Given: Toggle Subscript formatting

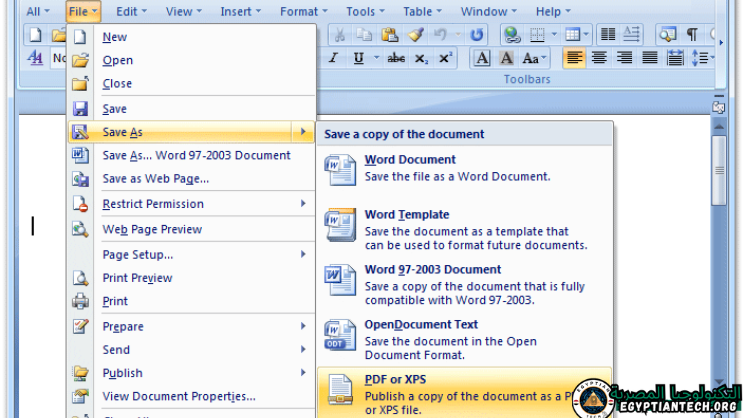Looking at the screenshot, I should click(421, 58).
